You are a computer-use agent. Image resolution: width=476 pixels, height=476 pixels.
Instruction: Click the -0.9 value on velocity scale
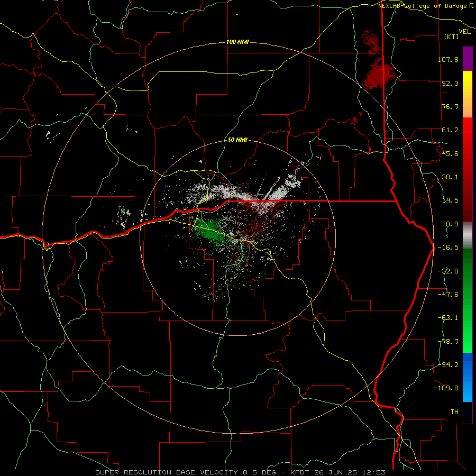click(450, 224)
